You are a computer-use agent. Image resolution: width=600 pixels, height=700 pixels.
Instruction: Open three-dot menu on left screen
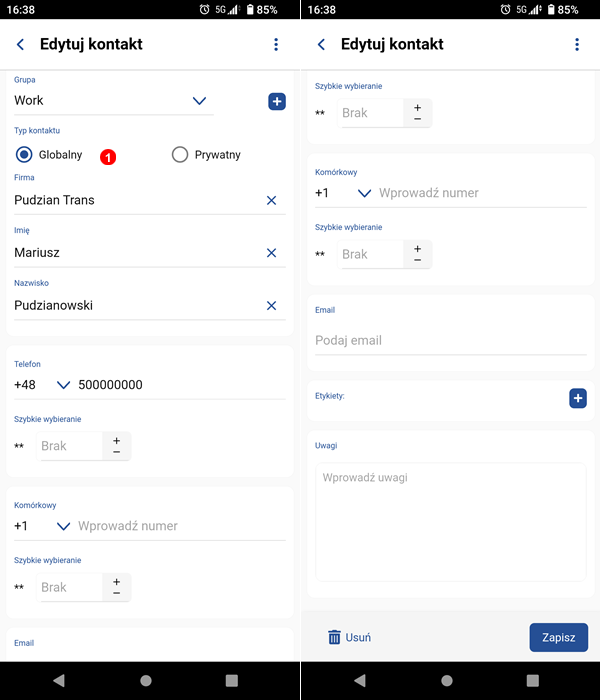tap(276, 44)
